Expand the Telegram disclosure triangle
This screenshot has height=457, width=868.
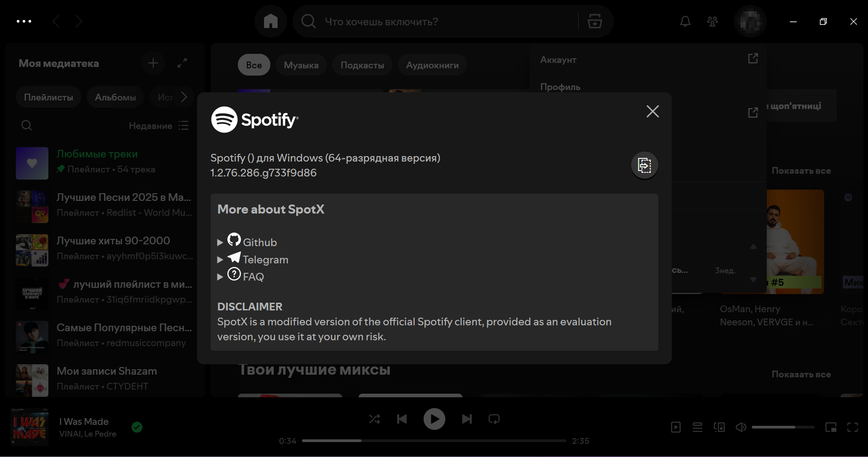tap(220, 260)
